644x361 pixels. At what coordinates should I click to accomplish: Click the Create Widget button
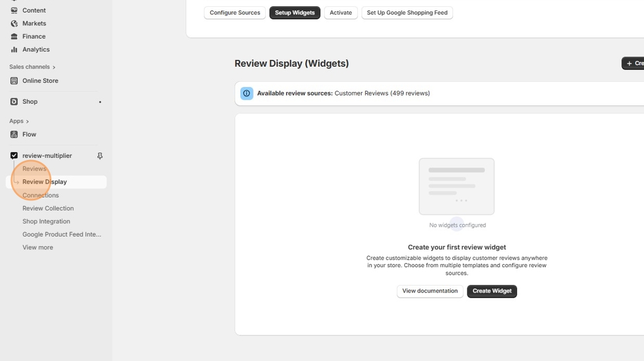click(x=492, y=291)
